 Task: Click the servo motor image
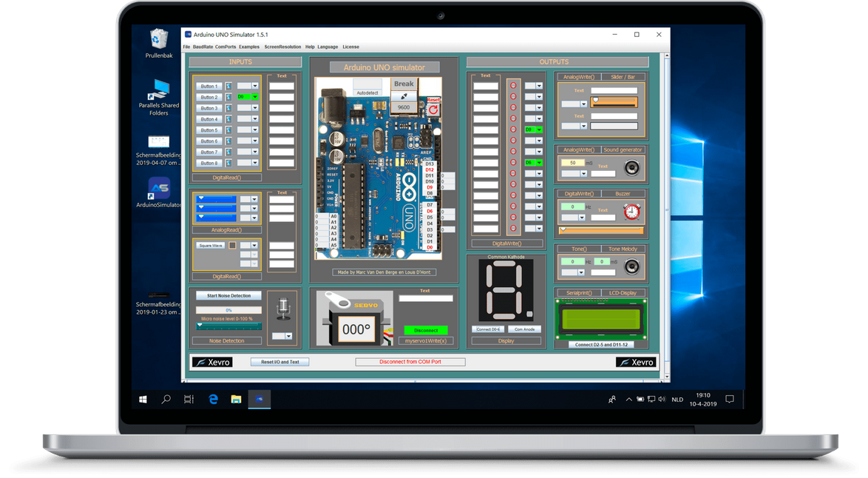(x=355, y=319)
